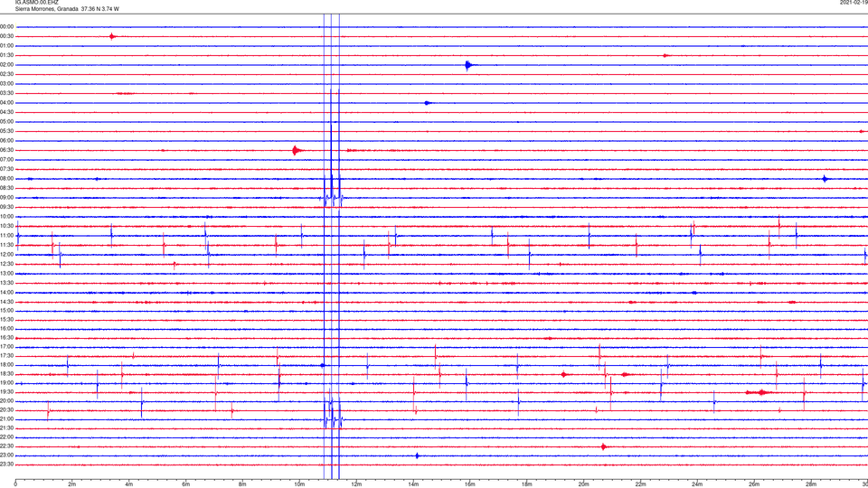
Task: Click the 14:00 row label
Action: click(6, 292)
